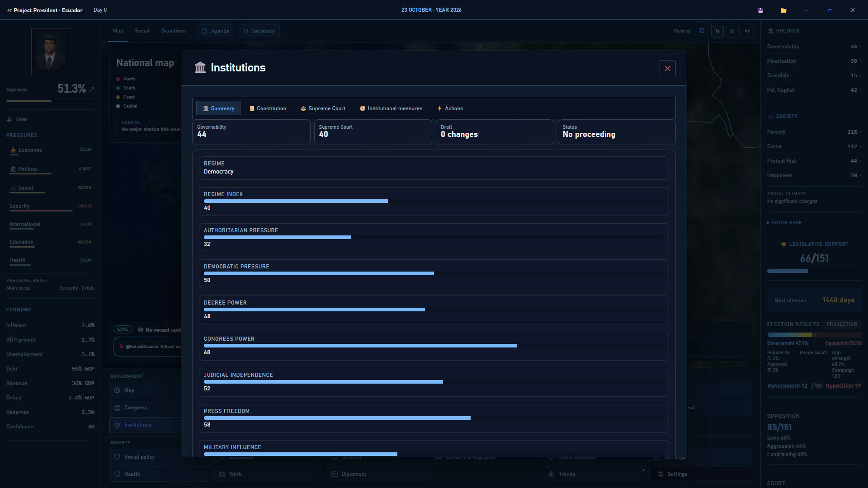
Task: Open the Agenda button
Action: pyautogui.click(x=215, y=31)
